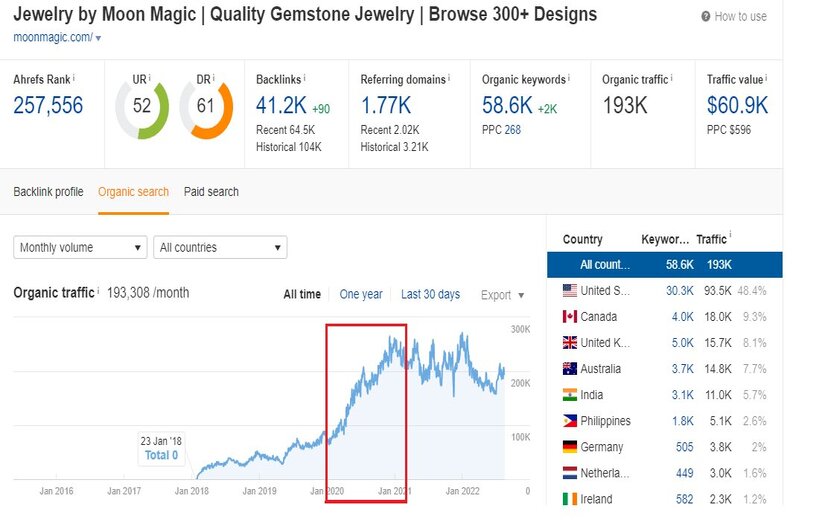Click the $60.9K traffic value

(737, 106)
